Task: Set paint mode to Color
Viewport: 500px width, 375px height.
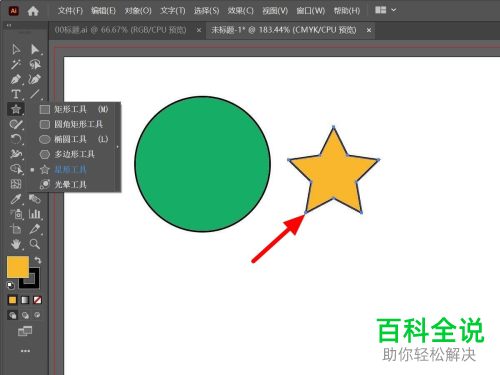Action: pos(12,300)
